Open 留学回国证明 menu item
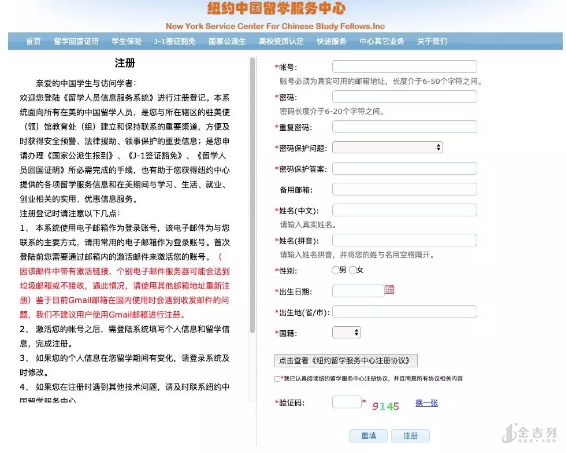 [x=76, y=42]
